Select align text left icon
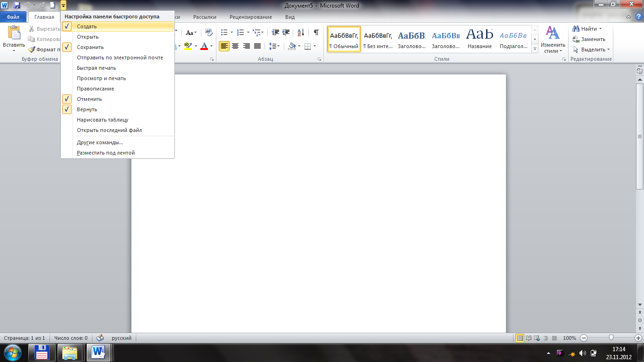The width and height of the screenshot is (644, 362). (x=224, y=46)
